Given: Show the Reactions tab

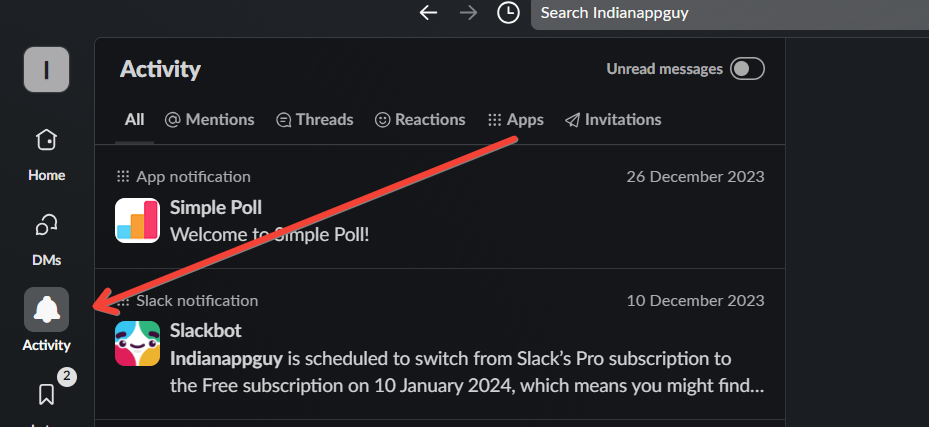Looking at the screenshot, I should point(420,119).
